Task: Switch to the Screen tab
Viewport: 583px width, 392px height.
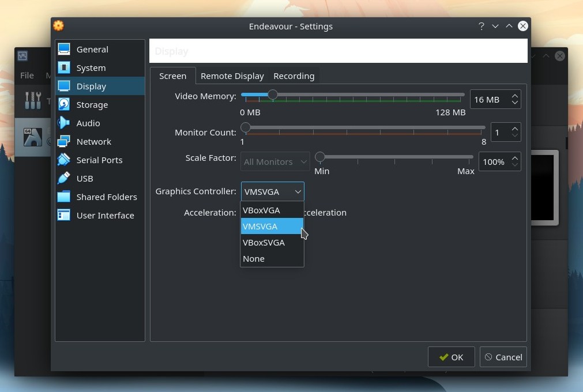Action: 173,76
